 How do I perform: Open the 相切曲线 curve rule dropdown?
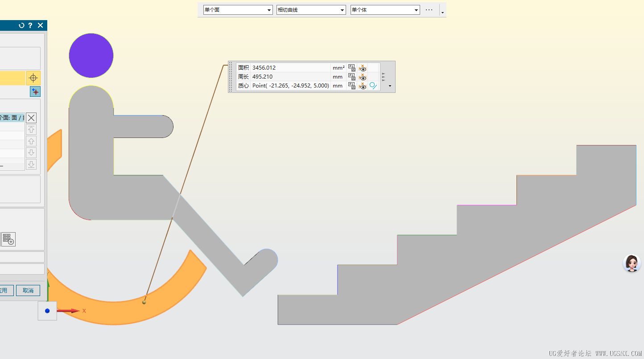pos(311,10)
